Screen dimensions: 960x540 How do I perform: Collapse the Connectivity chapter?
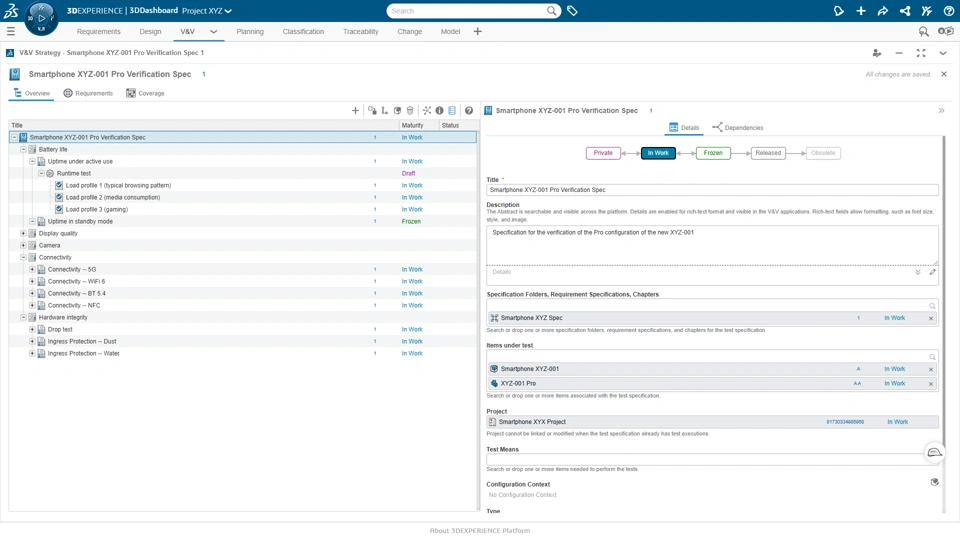click(x=23, y=257)
